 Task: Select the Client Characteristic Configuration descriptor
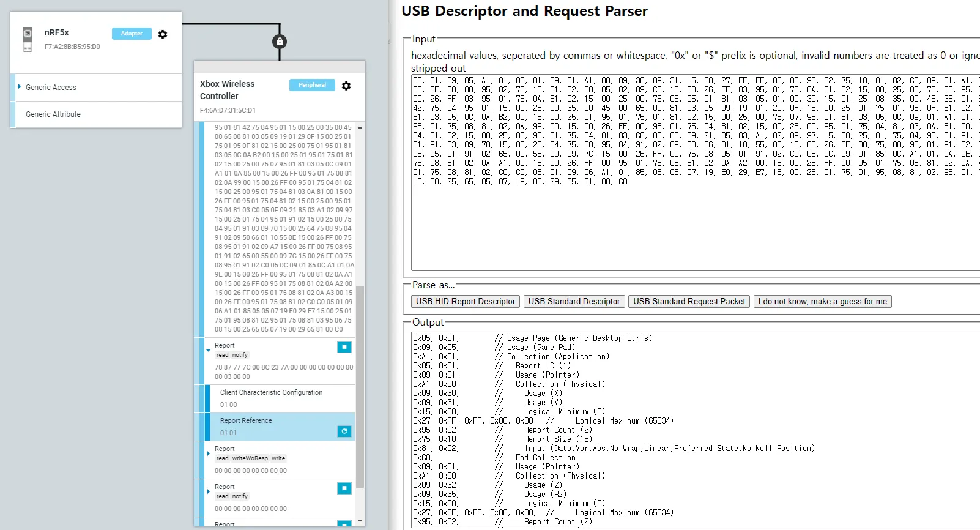coord(280,398)
